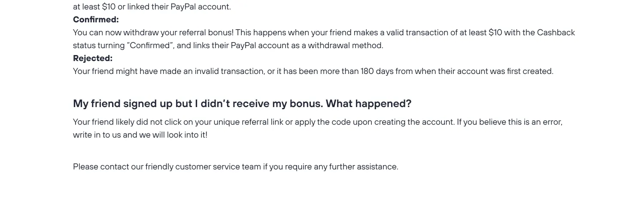Image resolution: width=644 pixels, height=215 pixels.
Task: Click "If you believe this is an error"
Action: tap(509, 122)
